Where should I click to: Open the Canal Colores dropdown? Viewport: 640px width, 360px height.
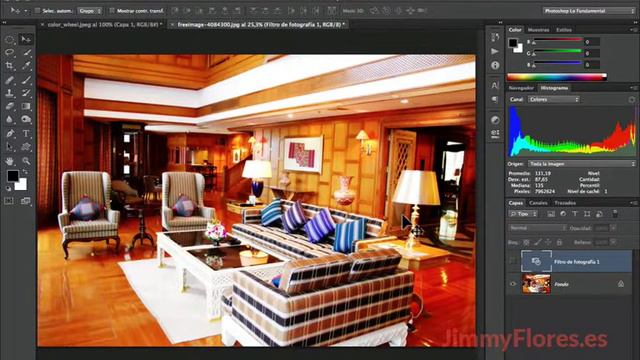tap(554, 99)
